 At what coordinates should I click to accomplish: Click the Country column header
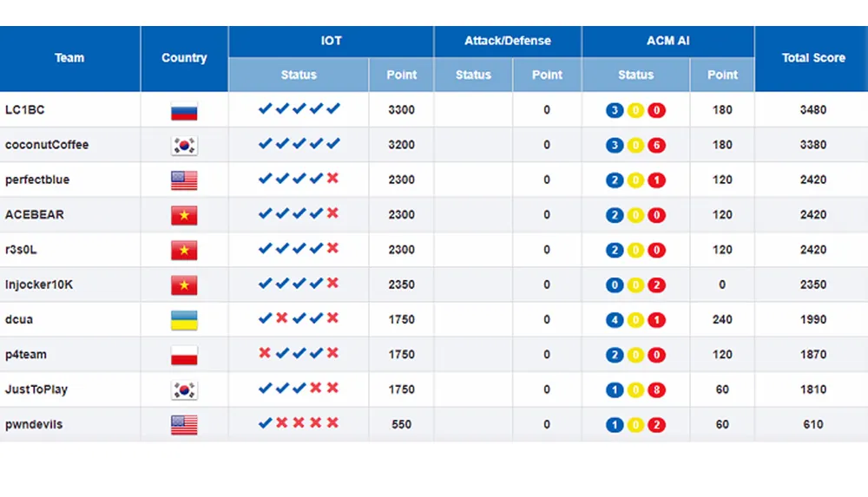(x=184, y=58)
